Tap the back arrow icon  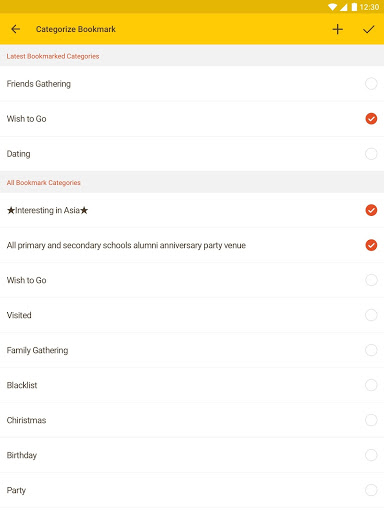[15, 29]
